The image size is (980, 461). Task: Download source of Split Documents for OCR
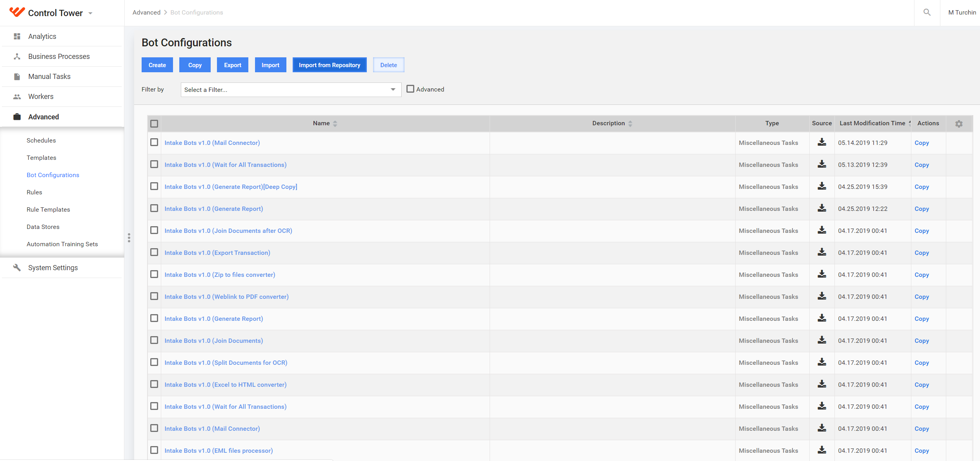(822, 362)
